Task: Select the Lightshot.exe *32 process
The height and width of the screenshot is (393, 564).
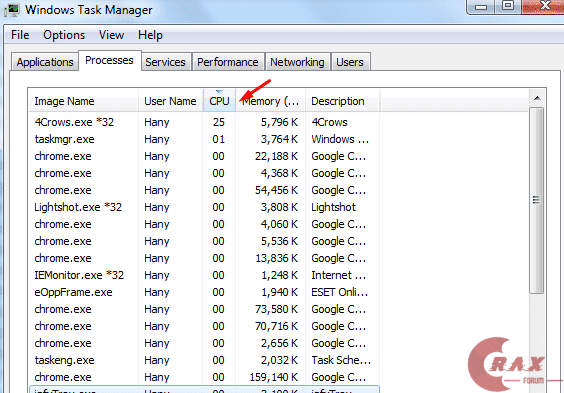Action: coord(204,207)
